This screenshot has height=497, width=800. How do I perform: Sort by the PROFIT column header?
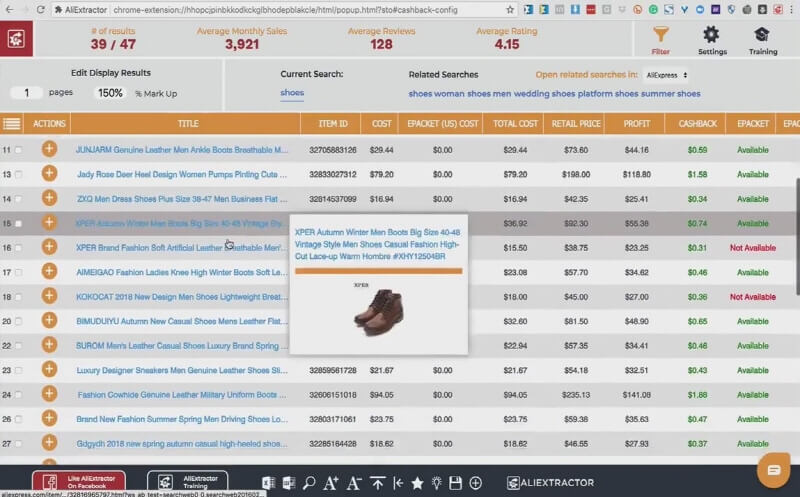(x=636, y=124)
